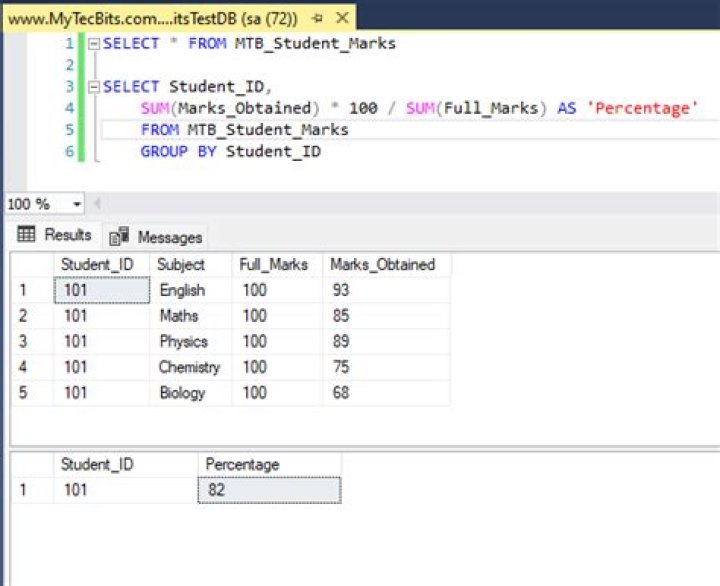Image resolution: width=720 pixels, height=586 pixels.
Task: Close the MyTecBits query tab
Action: point(342,18)
